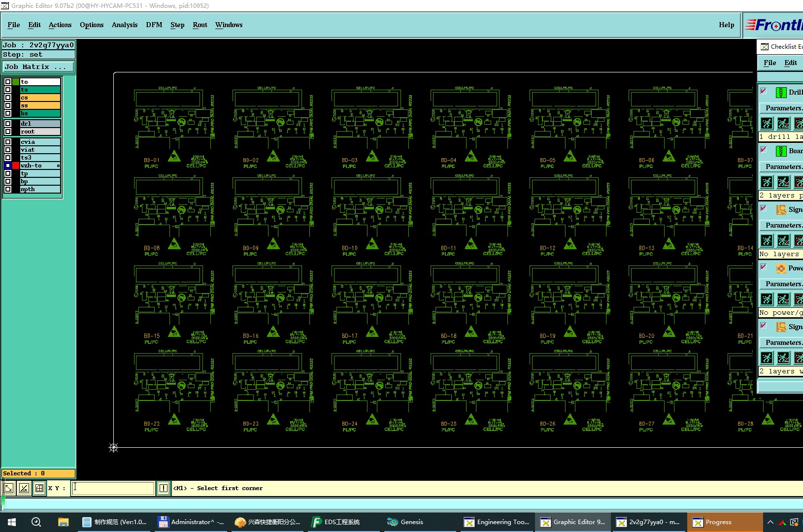803x532 pixels.
Task: Click the green Board drill checks icon
Action: click(781, 151)
